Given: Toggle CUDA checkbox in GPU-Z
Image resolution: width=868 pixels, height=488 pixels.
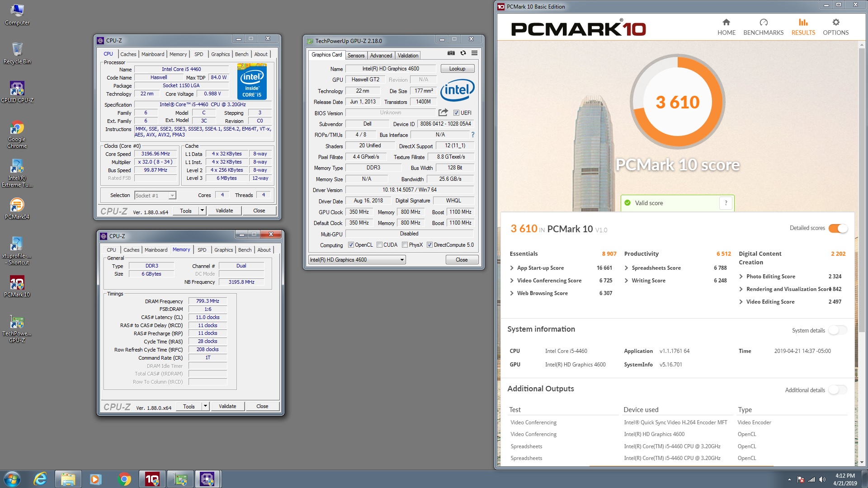Looking at the screenshot, I should 380,245.
